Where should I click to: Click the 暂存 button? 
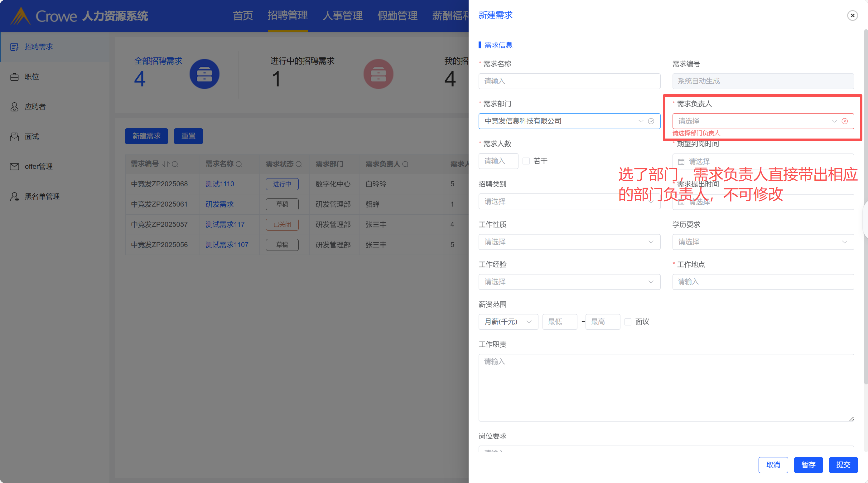(808, 465)
